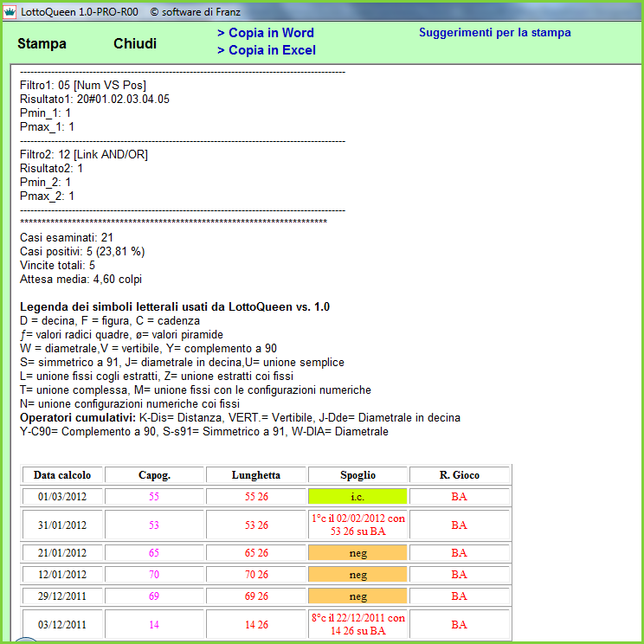Screen dimensions: 644x644
Task: Open Suggerimenti per la stampa
Action: (494, 32)
